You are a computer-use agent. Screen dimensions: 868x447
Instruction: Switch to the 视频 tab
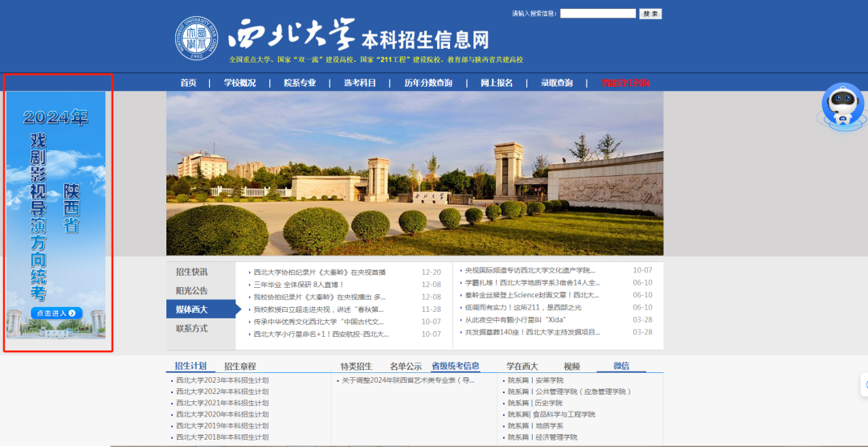click(572, 366)
